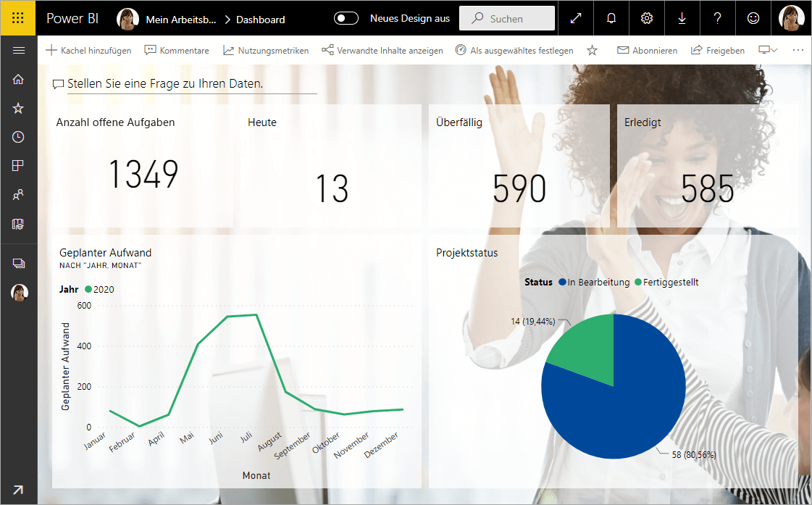This screenshot has width=812, height=505.
Task: Click the Q&A speech bubble icon
Action: point(59,84)
